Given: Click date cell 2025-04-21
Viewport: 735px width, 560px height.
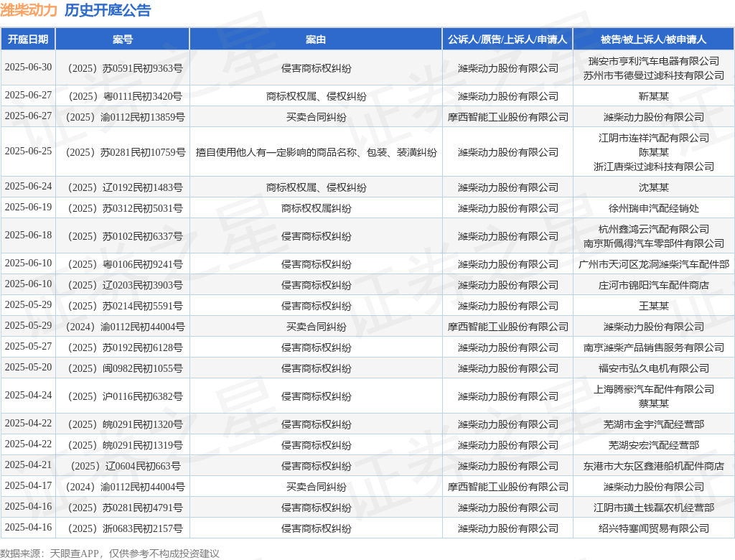Looking at the screenshot, I should [x=28, y=465].
